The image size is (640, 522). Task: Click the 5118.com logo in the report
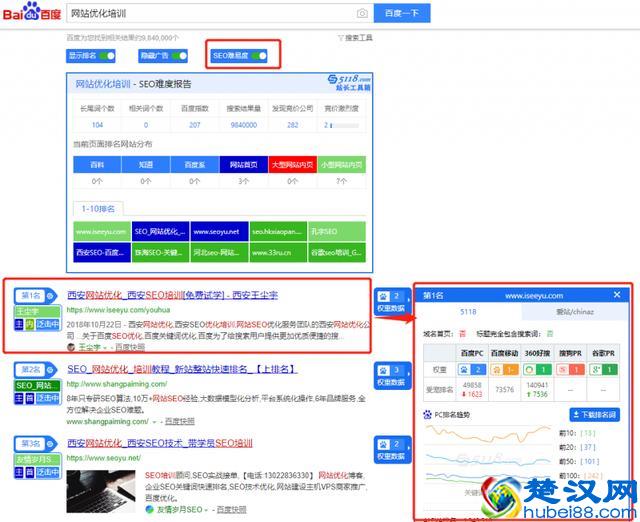click(x=350, y=82)
